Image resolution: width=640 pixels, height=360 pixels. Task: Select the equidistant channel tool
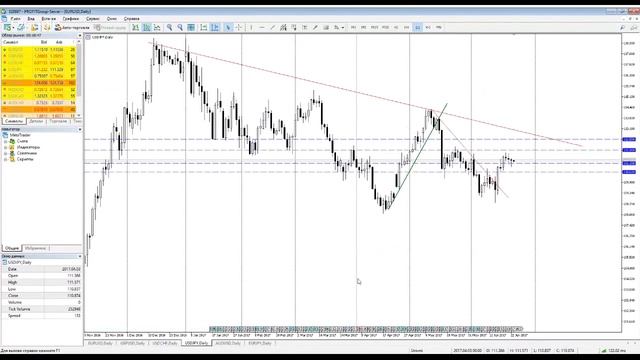click(283, 27)
